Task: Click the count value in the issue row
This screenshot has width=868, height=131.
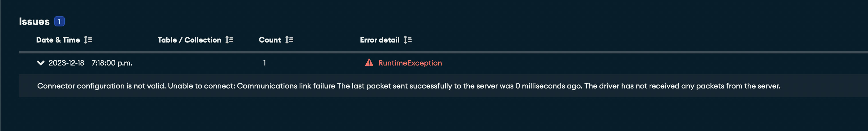Action: coord(265,63)
